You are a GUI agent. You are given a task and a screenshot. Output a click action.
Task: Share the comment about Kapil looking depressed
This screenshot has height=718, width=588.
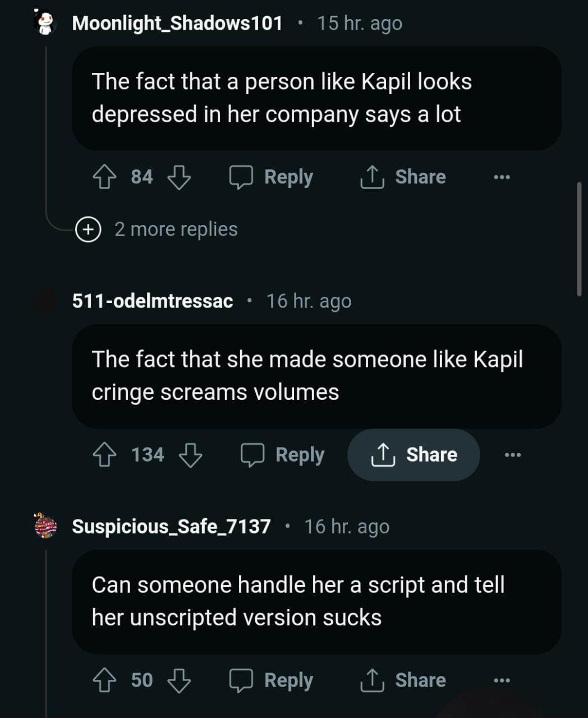coord(403,177)
